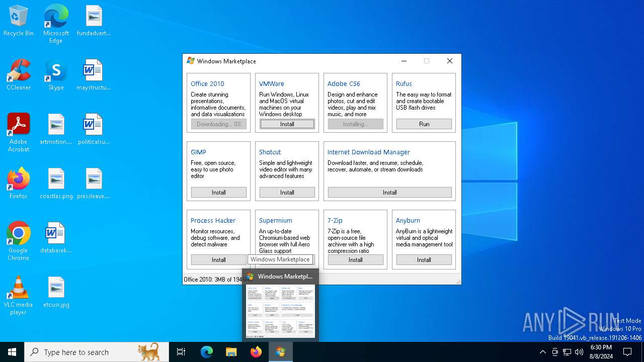Run Rufus from the marketplace
Viewport: 644px width, 362px height.
(x=424, y=124)
